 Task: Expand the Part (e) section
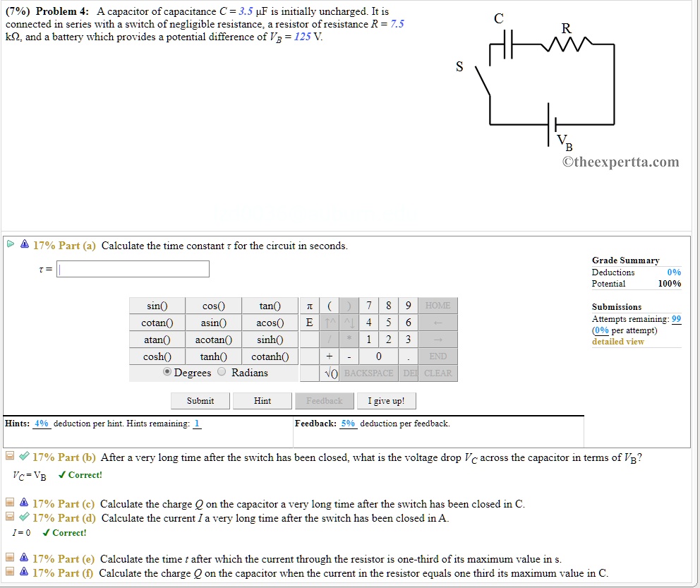click(x=10, y=558)
